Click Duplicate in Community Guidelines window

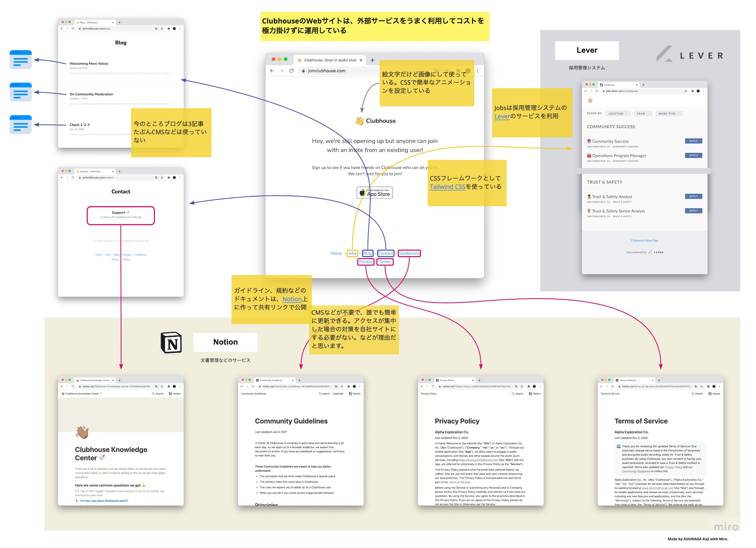click(338, 394)
